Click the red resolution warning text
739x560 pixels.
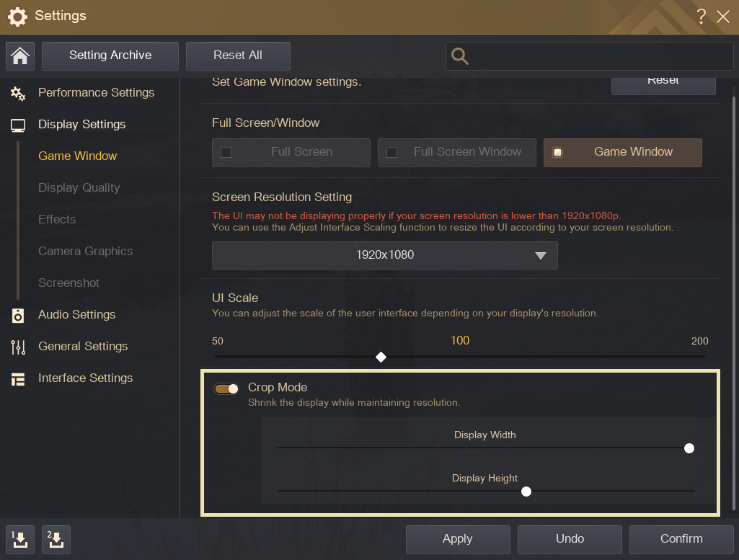point(417,215)
